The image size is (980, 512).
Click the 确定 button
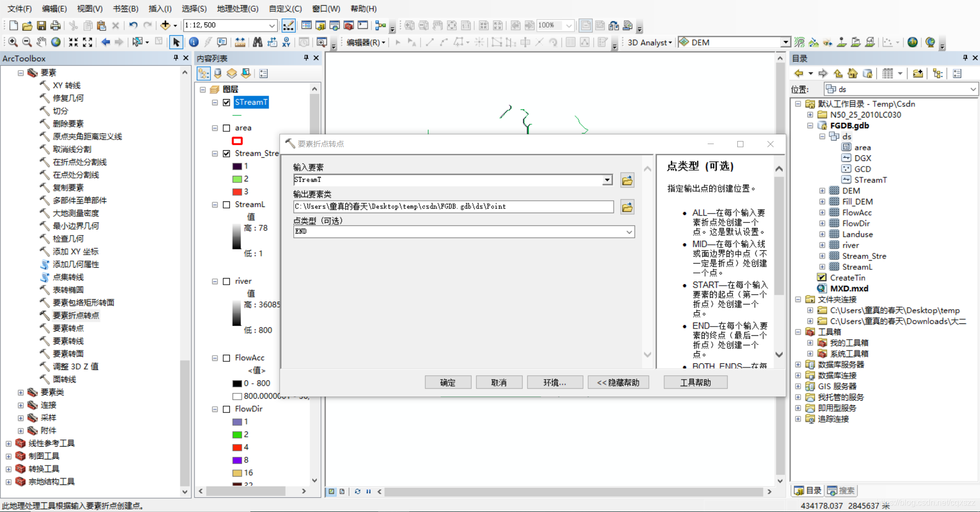448,382
